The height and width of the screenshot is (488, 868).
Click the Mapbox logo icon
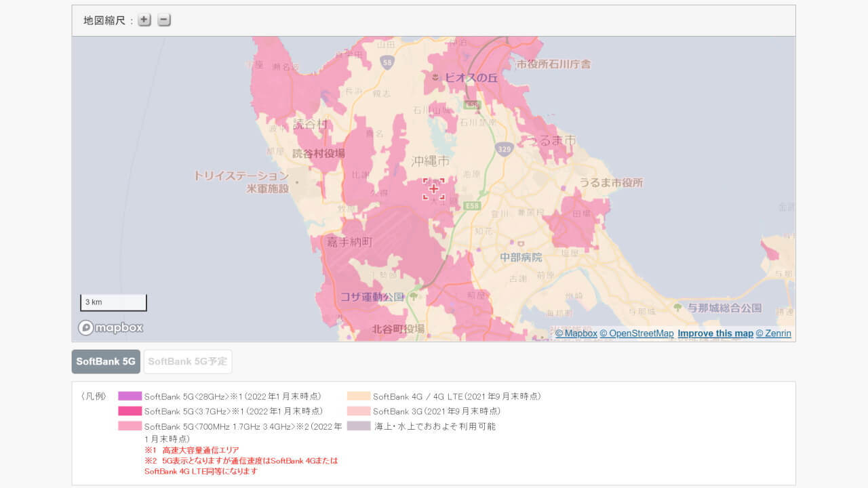[85, 327]
